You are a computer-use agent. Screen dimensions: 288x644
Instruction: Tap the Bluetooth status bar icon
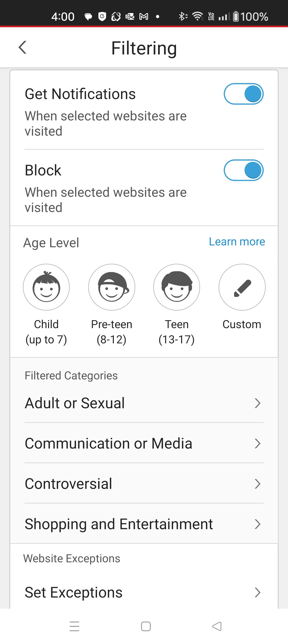point(183,17)
